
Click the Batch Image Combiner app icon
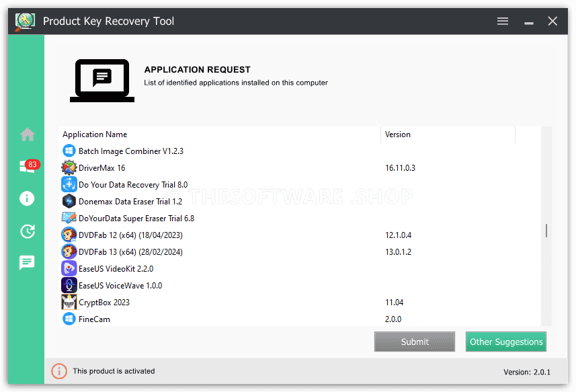[69, 151]
